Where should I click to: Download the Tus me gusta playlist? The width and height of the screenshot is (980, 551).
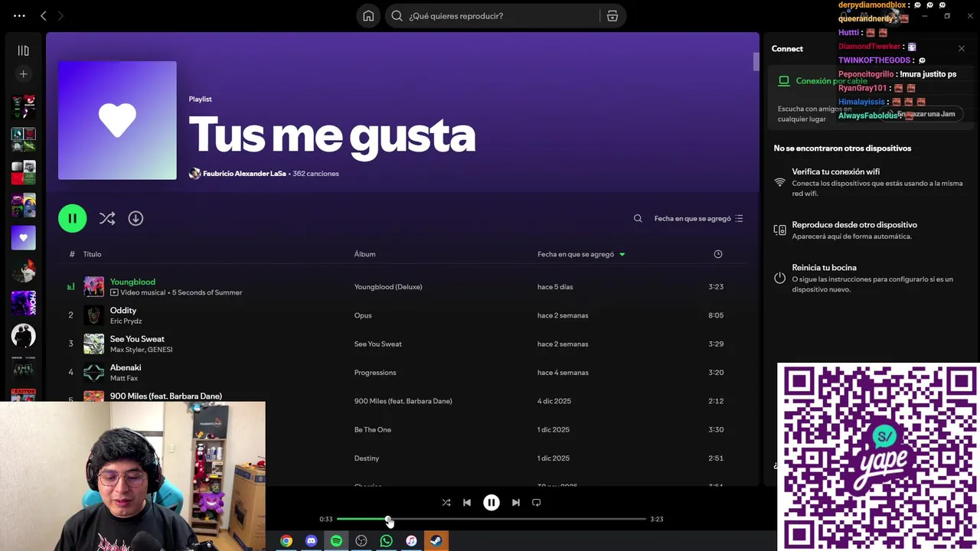[136, 219]
